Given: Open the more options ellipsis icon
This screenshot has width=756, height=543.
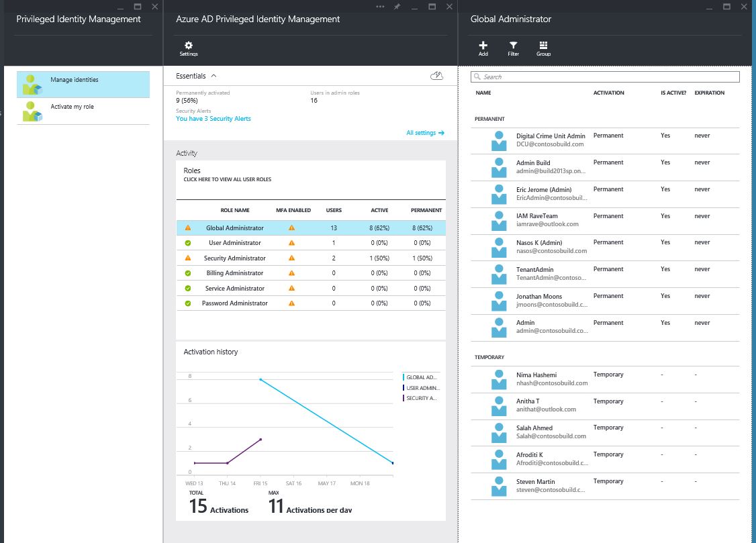Looking at the screenshot, I should pyautogui.click(x=380, y=7).
